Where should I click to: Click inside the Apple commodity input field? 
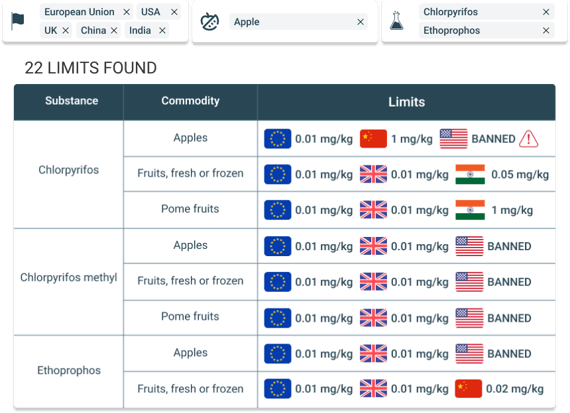click(298, 22)
